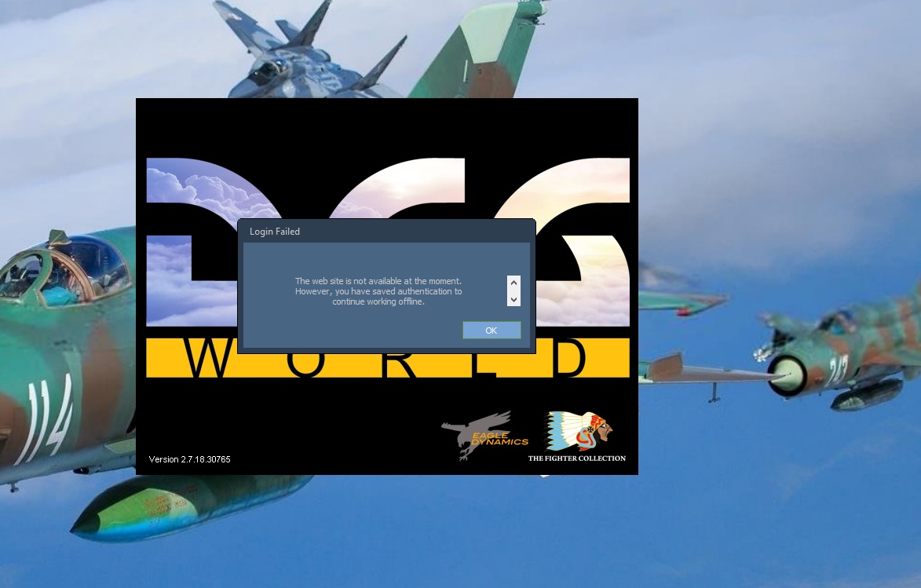Click the Version 2.7.18.30765 text
Viewport: 921px width, 588px height.
coord(190,459)
